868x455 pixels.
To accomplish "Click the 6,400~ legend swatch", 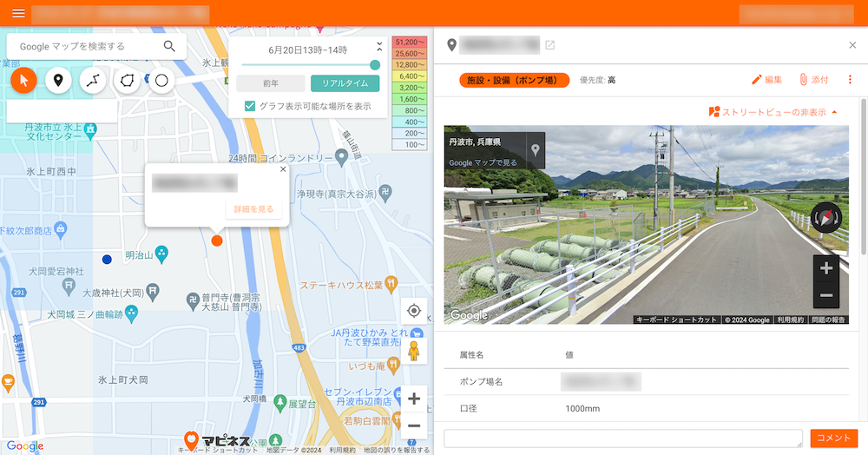I will (410, 76).
